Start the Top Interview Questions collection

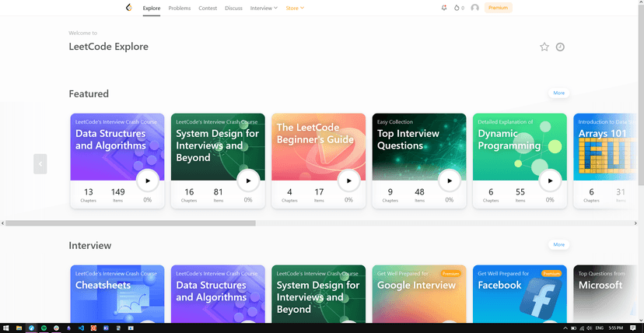point(450,181)
